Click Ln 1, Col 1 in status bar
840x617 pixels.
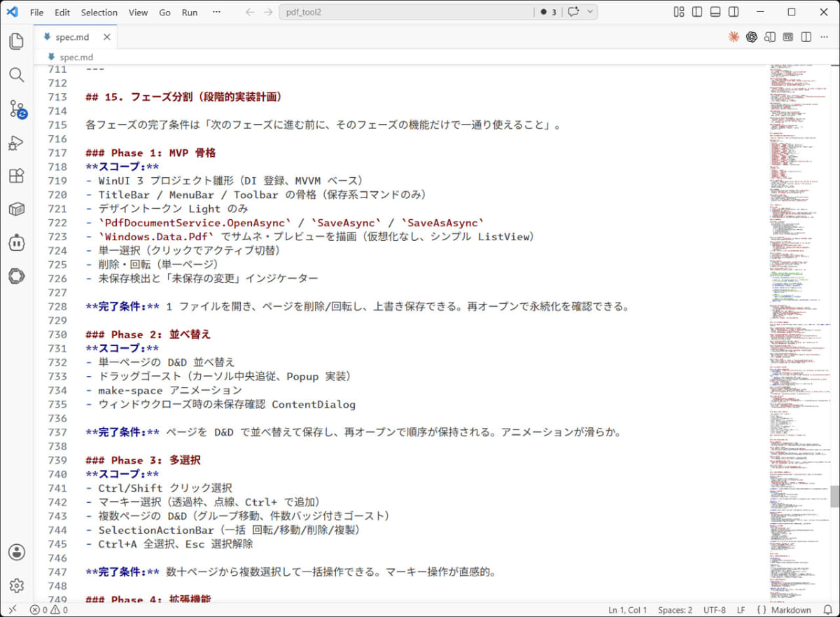click(x=628, y=610)
